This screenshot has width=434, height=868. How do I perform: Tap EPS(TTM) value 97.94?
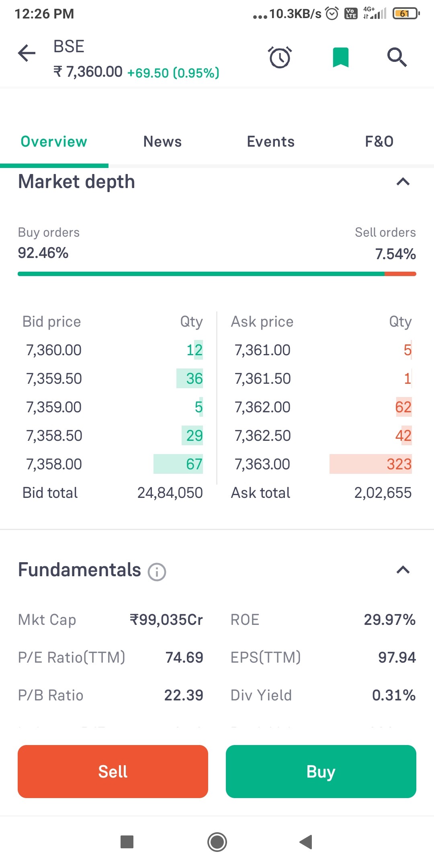pos(397,657)
